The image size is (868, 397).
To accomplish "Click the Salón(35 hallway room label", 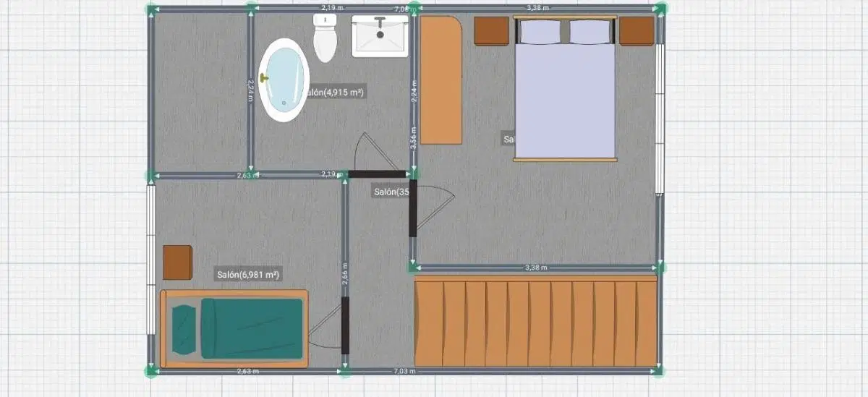I will pyautogui.click(x=391, y=192).
